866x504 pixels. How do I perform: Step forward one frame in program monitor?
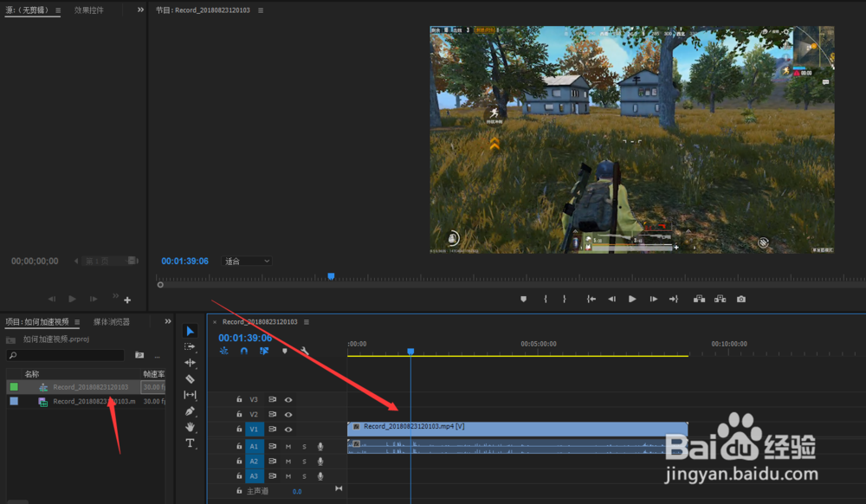(653, 300)
